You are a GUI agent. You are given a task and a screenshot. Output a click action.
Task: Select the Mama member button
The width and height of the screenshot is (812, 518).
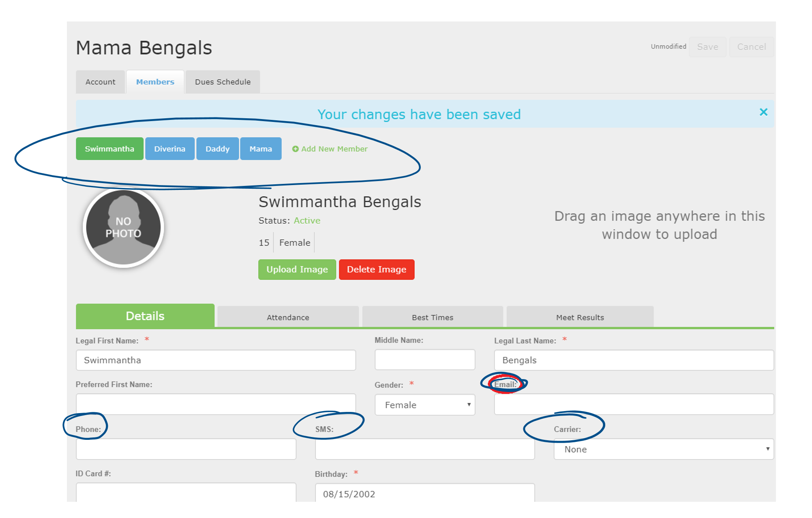click(261, 149)
